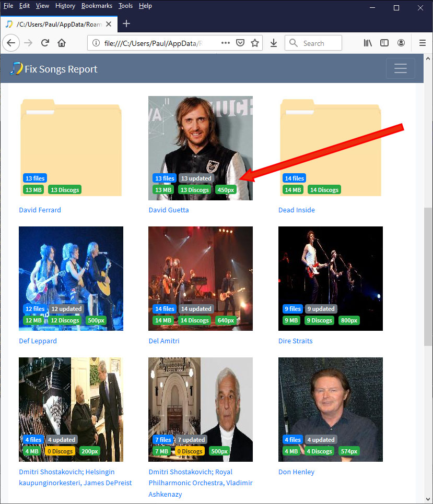Click Def Leppard's 12 files badge
Viewport: 433px width, 504px height.
pyautogui.click(x=35, y=309)
